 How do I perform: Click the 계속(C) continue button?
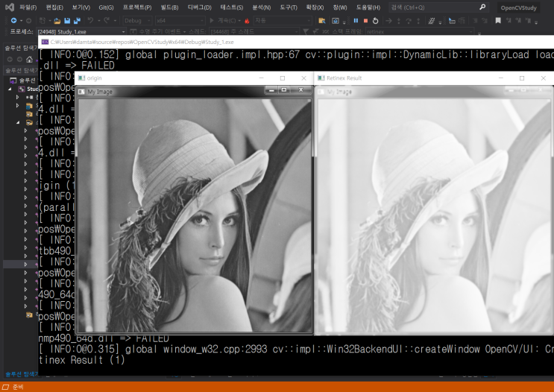pyautogui.click(x=223, y=21)
